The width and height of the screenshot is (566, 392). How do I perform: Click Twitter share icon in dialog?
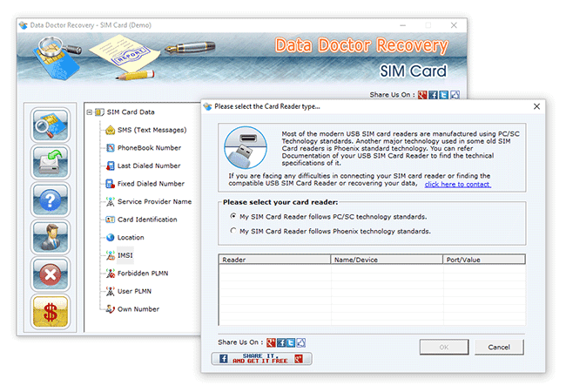pos(291,342)
